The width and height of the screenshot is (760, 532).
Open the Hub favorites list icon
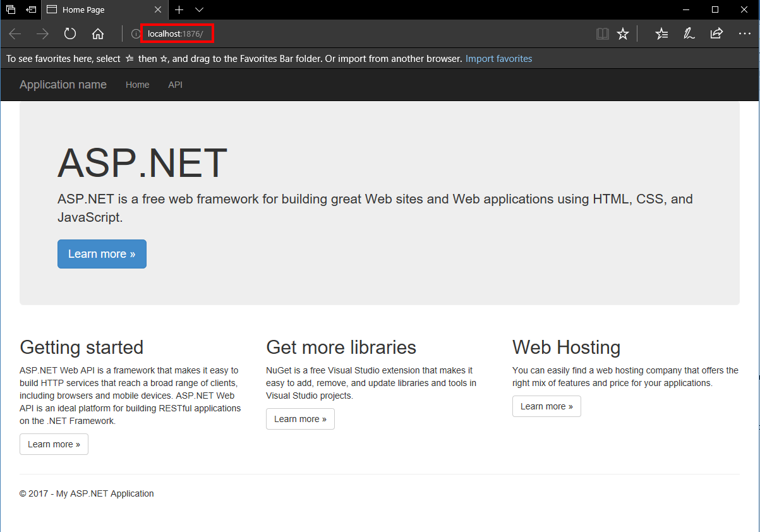pos(661,33)
